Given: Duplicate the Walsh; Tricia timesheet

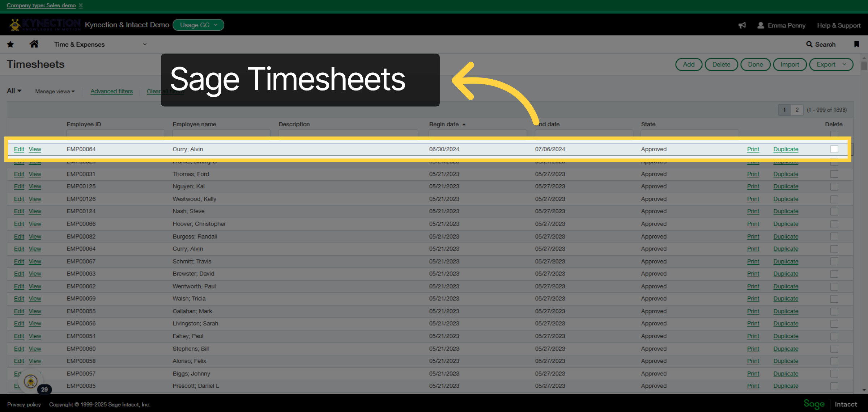Looking at the screenshot, I should pos(786,299).
